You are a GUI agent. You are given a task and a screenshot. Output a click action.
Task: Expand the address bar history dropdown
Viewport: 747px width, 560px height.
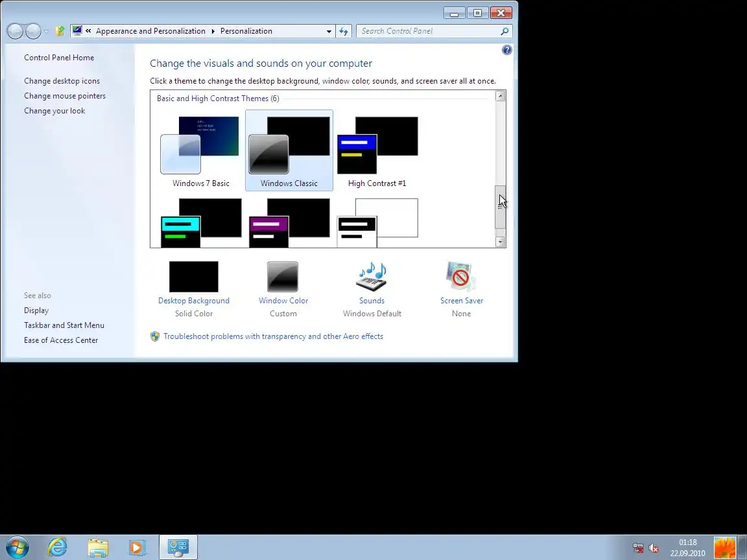click(x=329, y=31)
